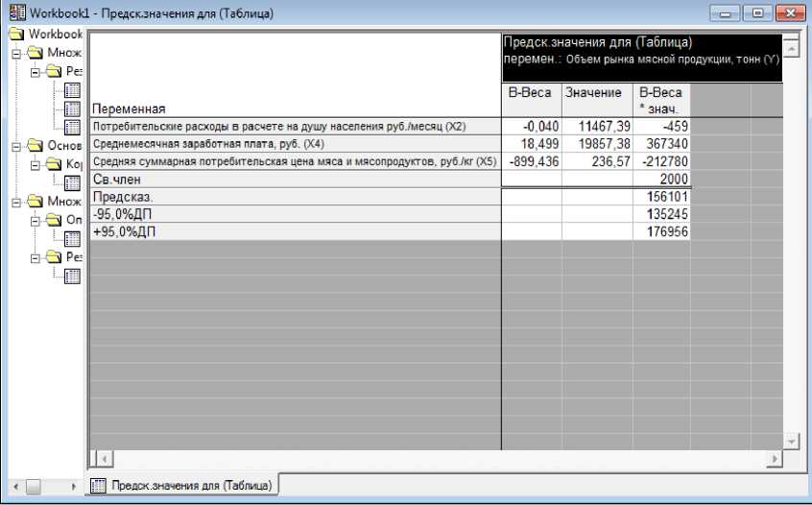Select the root Workbook folder icon

coord(16,35)
